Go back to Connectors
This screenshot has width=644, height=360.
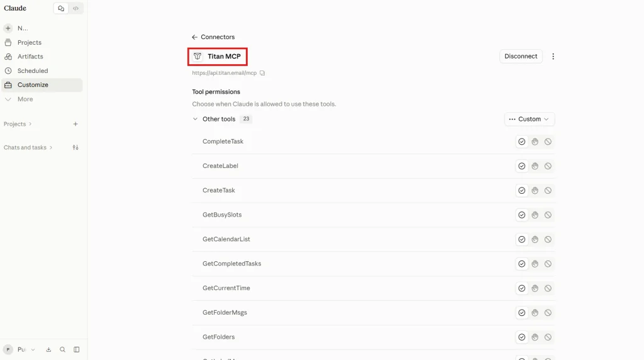[213, 37]
